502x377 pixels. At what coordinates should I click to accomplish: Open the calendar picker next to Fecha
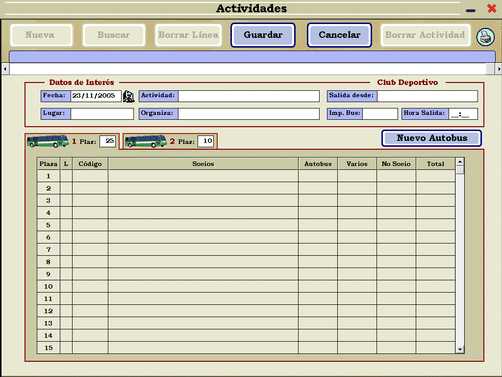[129, 96]
